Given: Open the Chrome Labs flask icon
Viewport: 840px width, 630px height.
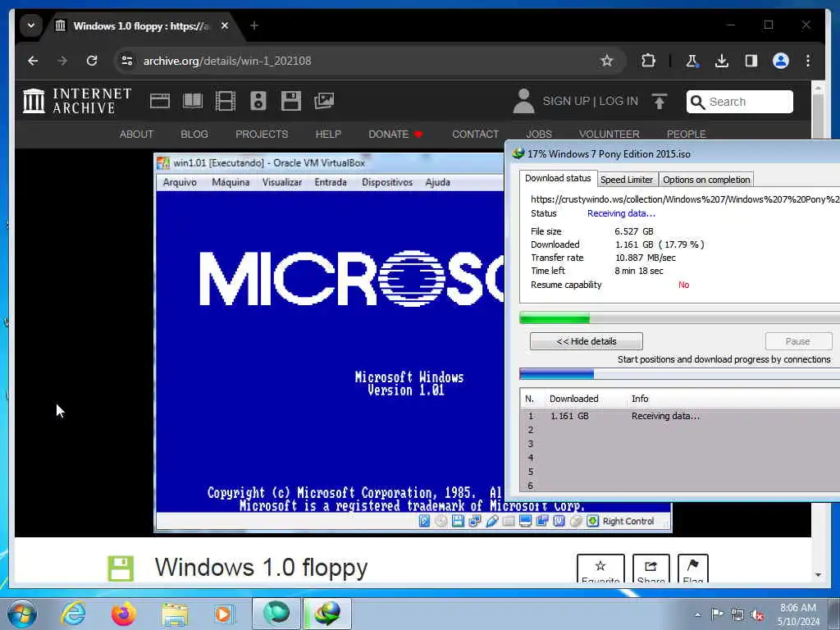Looking at the screenshot, I should tap(692, 61).
